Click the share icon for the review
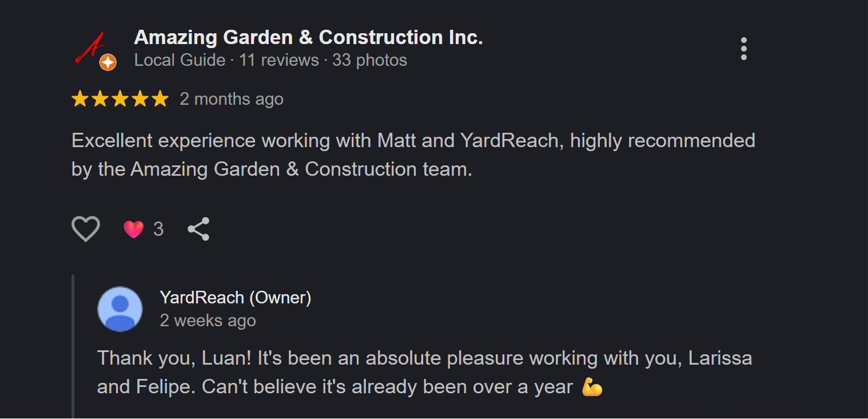868x419 pixels. (198, 228)
